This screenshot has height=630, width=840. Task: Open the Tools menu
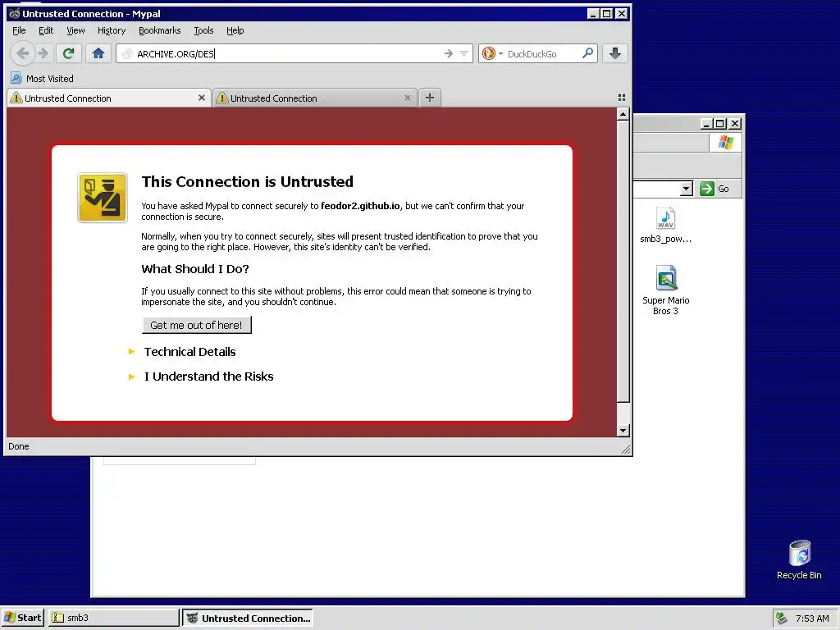point(203,30)
